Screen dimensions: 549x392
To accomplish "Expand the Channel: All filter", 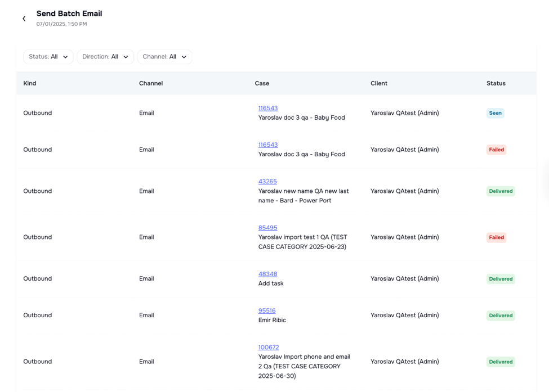I will [x=164, y=57].
